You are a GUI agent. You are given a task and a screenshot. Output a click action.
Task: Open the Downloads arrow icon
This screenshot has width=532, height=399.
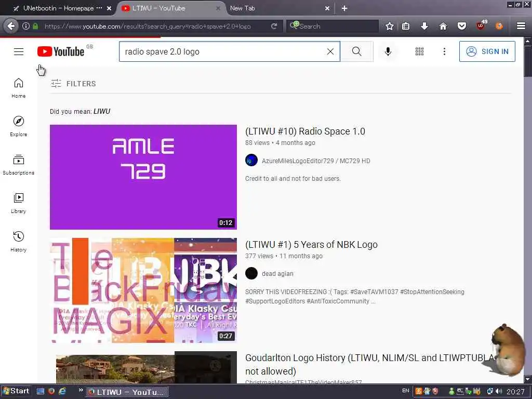pyautogui.click(x=424, y=26)
